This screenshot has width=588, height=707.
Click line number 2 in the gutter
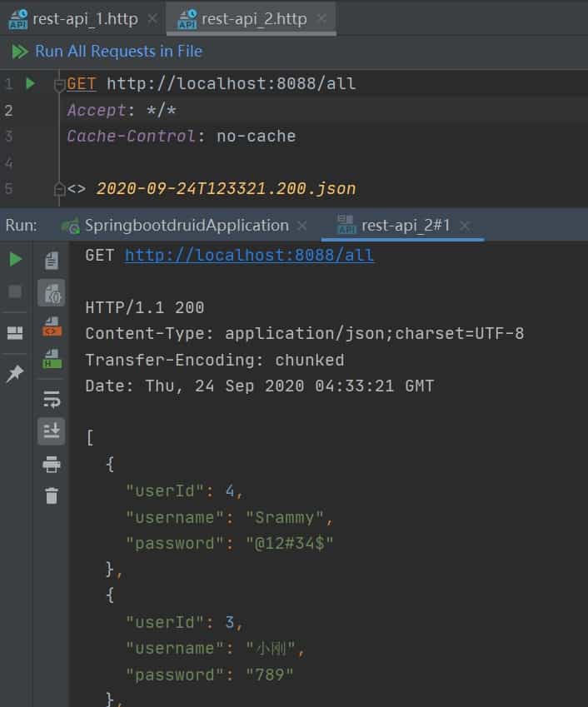click(8, 110)
